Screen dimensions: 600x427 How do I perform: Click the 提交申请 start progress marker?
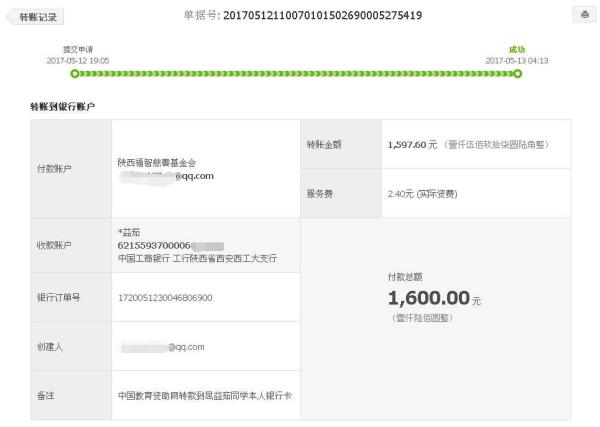(x=75, y=73)
